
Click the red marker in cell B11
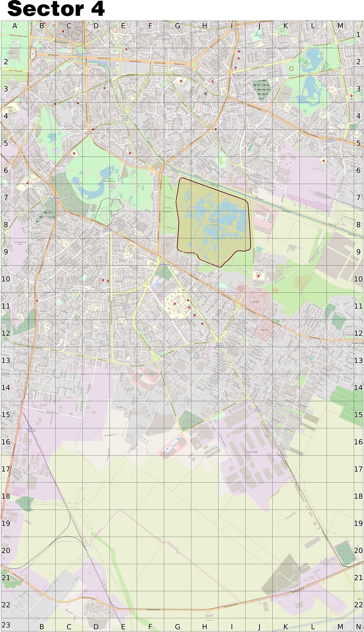[37, 301]
